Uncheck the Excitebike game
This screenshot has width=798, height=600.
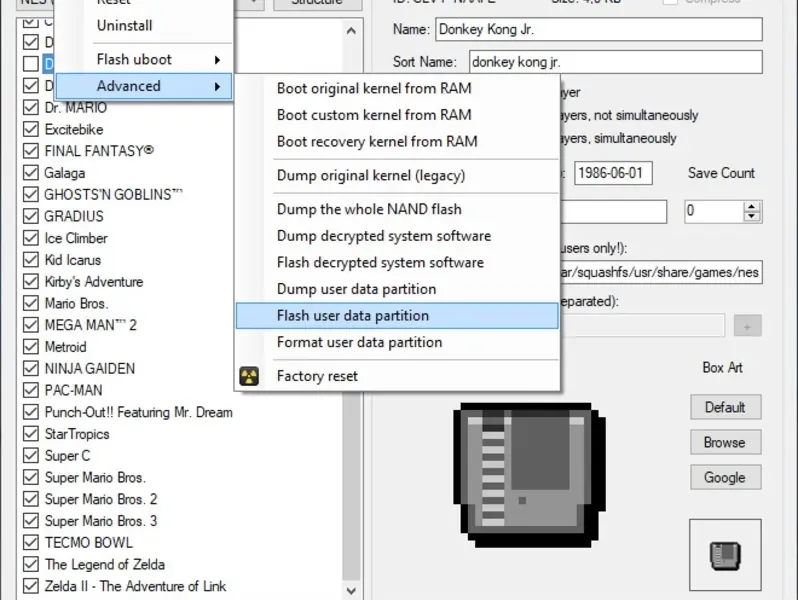[31, 129]
